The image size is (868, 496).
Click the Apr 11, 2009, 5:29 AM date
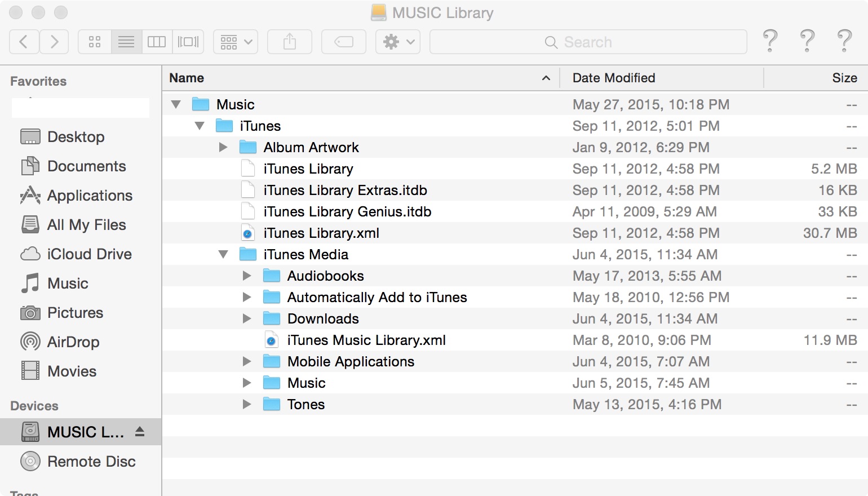pos(645,211)
